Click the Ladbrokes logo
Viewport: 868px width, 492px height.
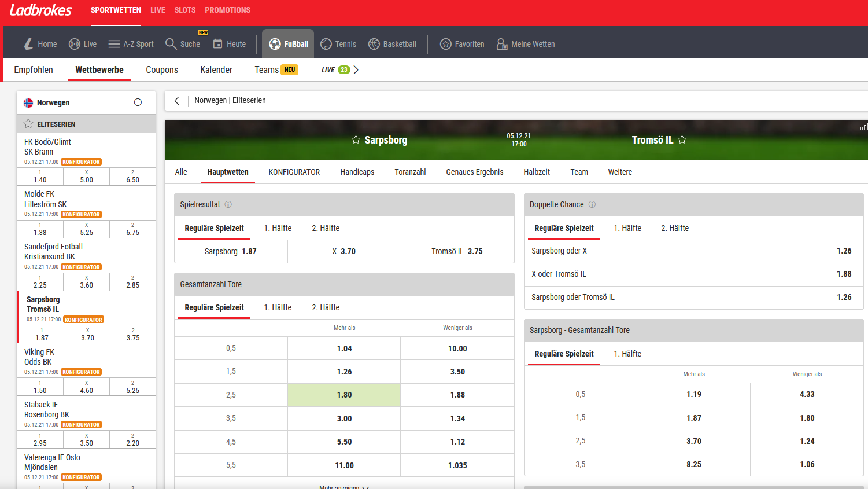point(40,10)
